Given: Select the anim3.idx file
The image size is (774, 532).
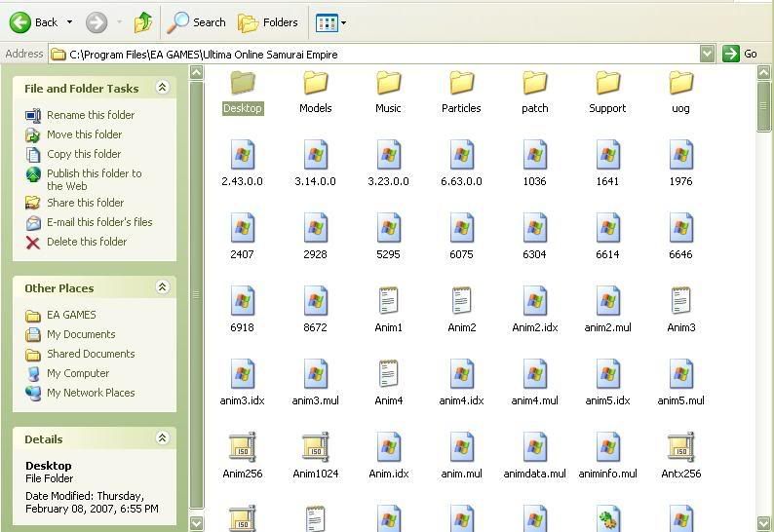Looking at the screenshot, I should pyautogui.click(x=243, y=383).
